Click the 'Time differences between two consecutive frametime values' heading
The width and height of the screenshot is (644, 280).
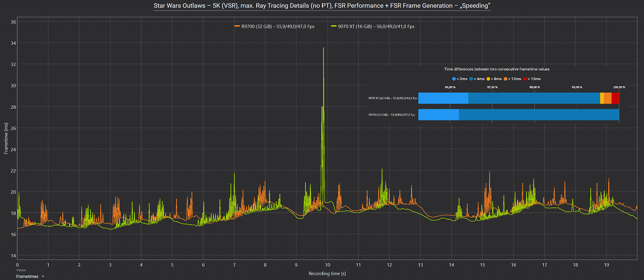click(x=497, y=69)
